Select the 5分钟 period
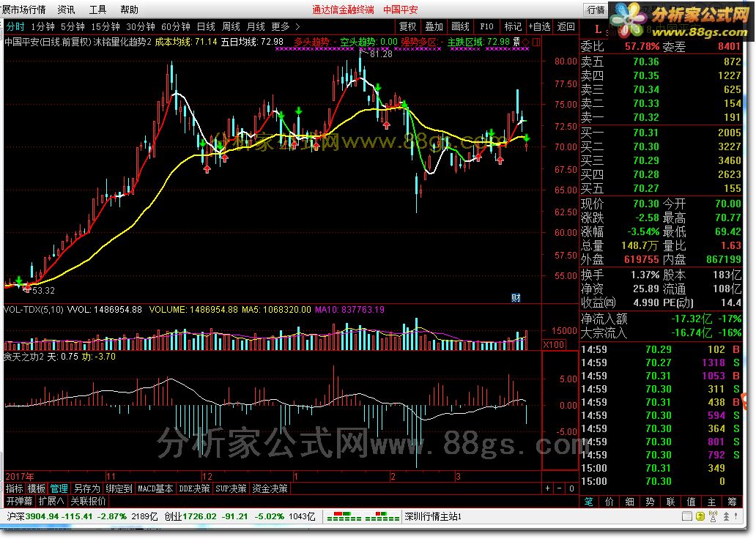 (73, 26)
